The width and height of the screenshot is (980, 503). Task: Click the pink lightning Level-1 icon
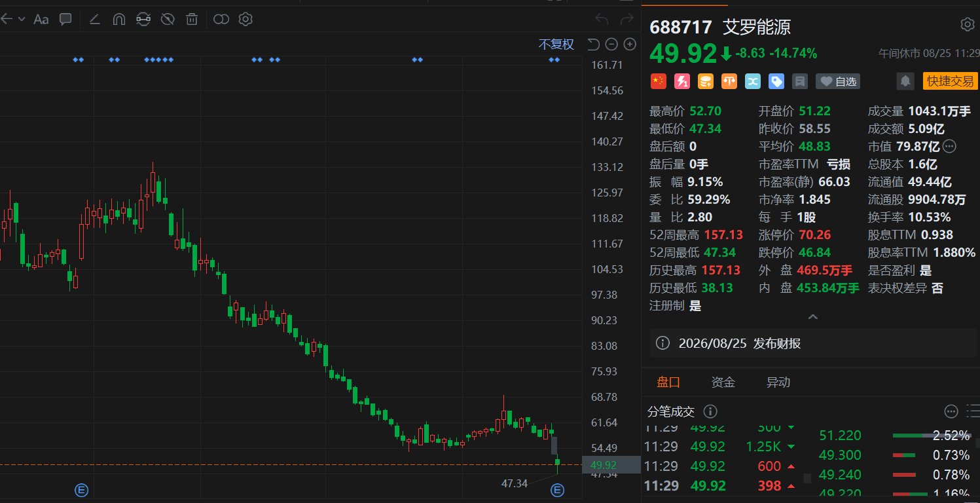pos(681,81)
